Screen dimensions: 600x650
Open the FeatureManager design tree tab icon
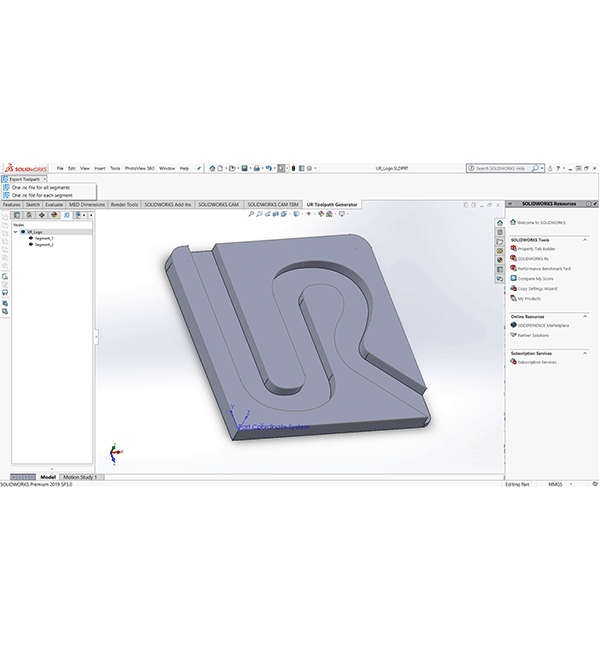pos(17,215)
